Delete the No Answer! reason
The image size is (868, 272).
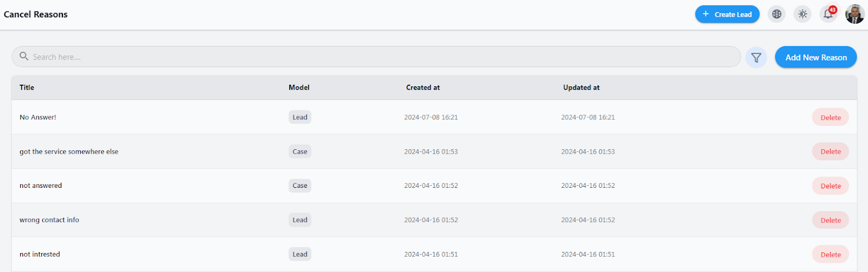click(x=831, y=117)
